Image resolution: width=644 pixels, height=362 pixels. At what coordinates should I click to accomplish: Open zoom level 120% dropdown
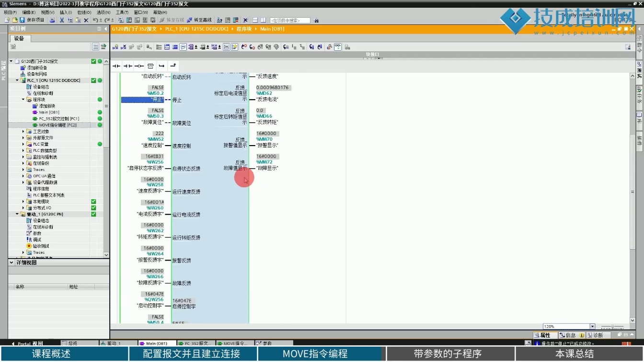tap(592, 327)
